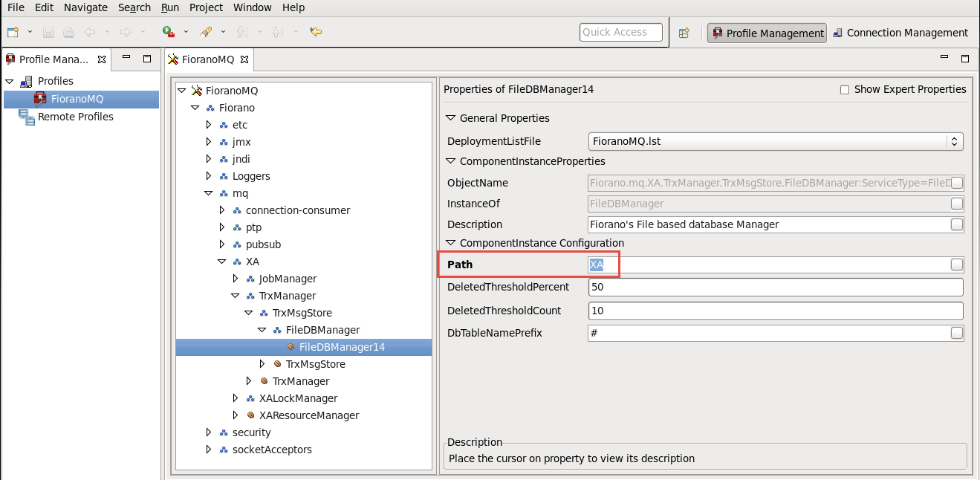The image size is (980, 480).
Task: Select the pubsub tree item
Action: coord(263,244)
